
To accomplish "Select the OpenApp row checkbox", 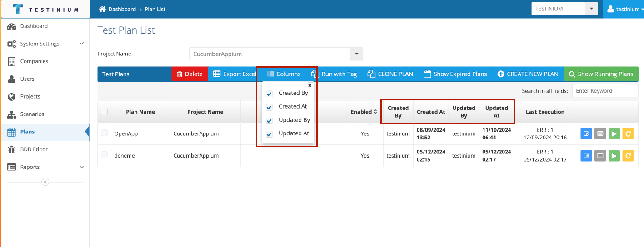I will pos(104,133).
